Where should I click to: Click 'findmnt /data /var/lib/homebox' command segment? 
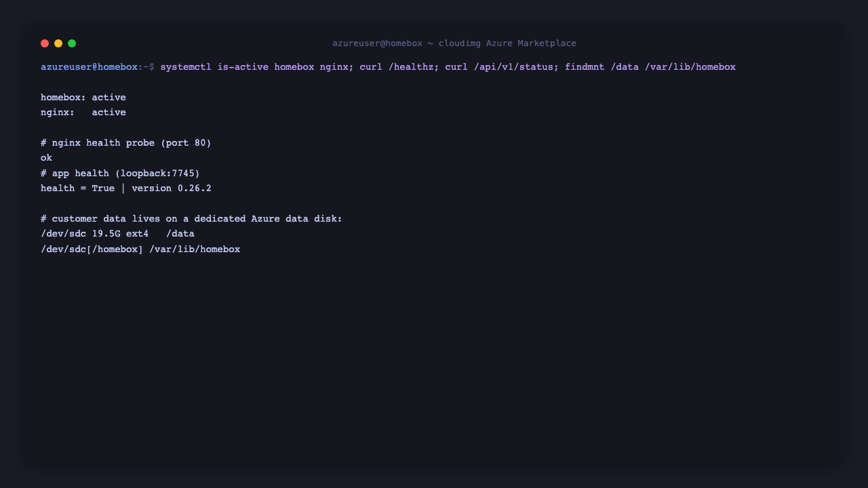click(x=650, y=67)
